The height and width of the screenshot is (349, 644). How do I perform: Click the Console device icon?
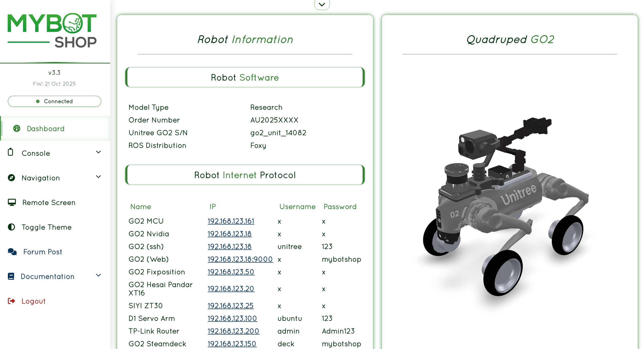pyautogui.click(x=10, y=152)
